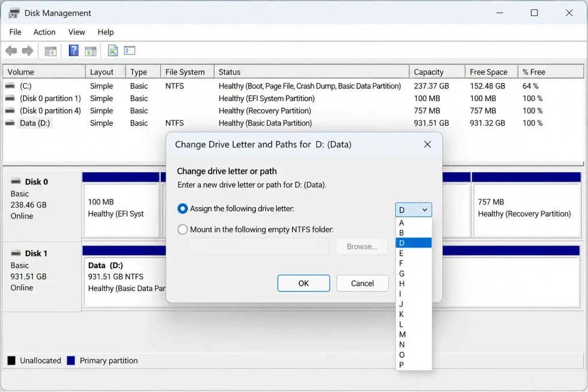Image resolution: width=588 pixels, height=392 pixels.
Task: Click Cancel in Change Drive Letter dialog
Action: (x=362, y=284)
